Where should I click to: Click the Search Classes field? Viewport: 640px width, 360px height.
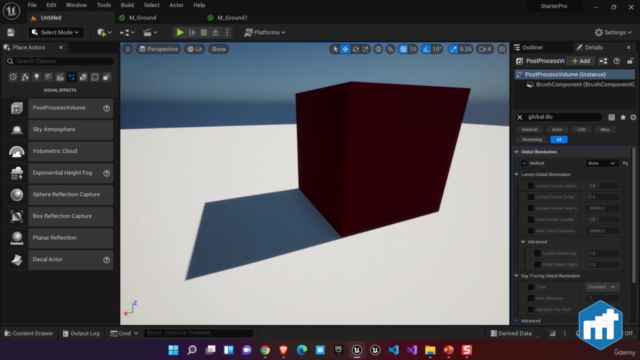tap(60, 61)
